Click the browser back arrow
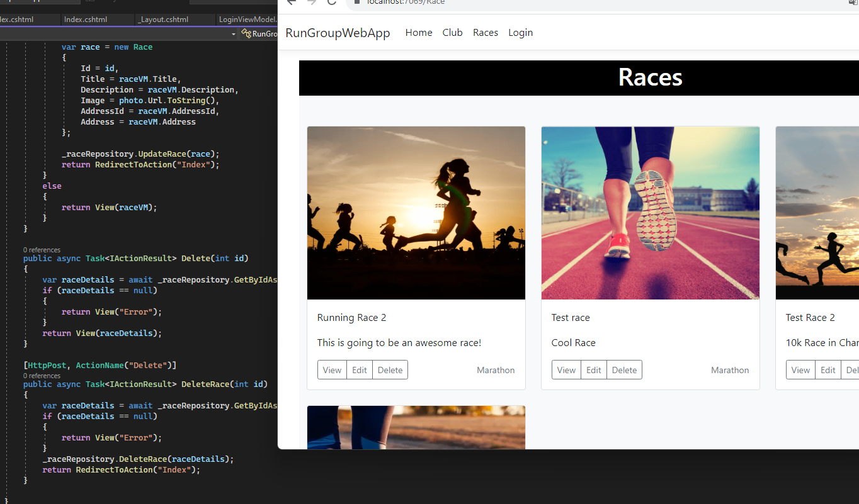Screen dimensions: 859x504 tap(291, 3)
